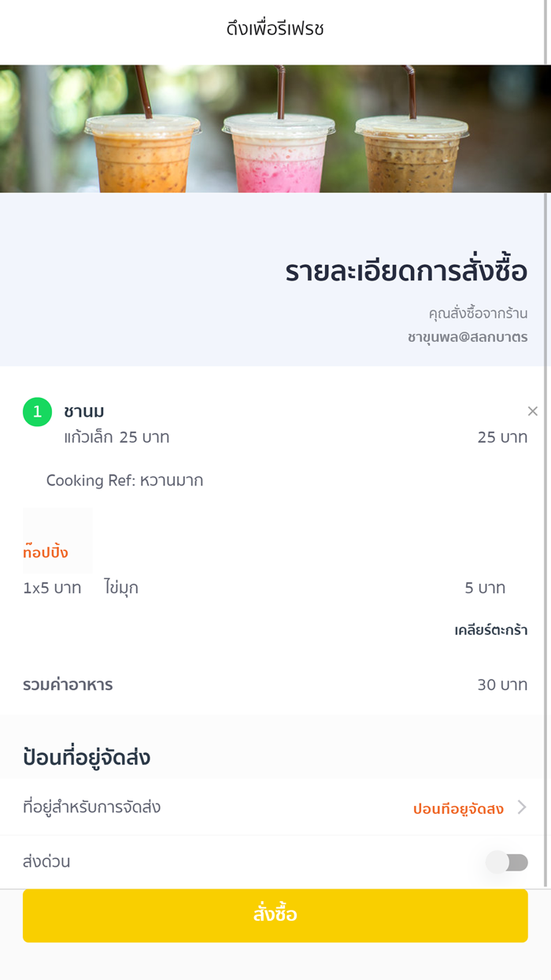Image resolution: width=551 pixels, height=980 pixels.
Task: Tap the Cooking Ref หวานมาก note
Action: tap(124, 481)
